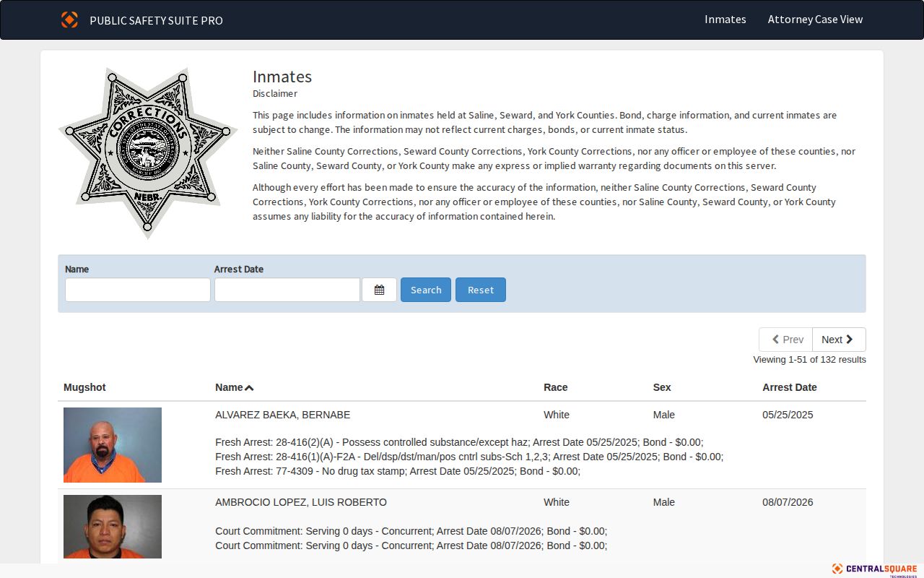
Task: Click 'Viewing 1-51 of 132 results' text
Action: click(x=809, y=360)
